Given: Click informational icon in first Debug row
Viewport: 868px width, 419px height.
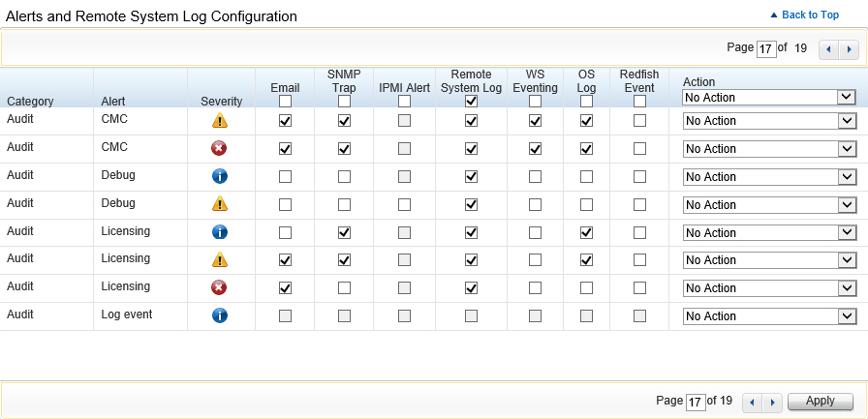Looking at the screenshot, I should click(x=220, y=177).
